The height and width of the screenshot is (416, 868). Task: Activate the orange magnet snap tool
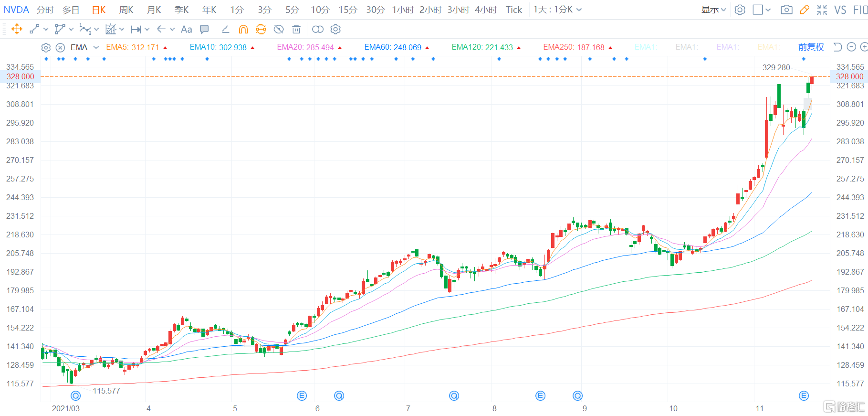tap(243, 29)
